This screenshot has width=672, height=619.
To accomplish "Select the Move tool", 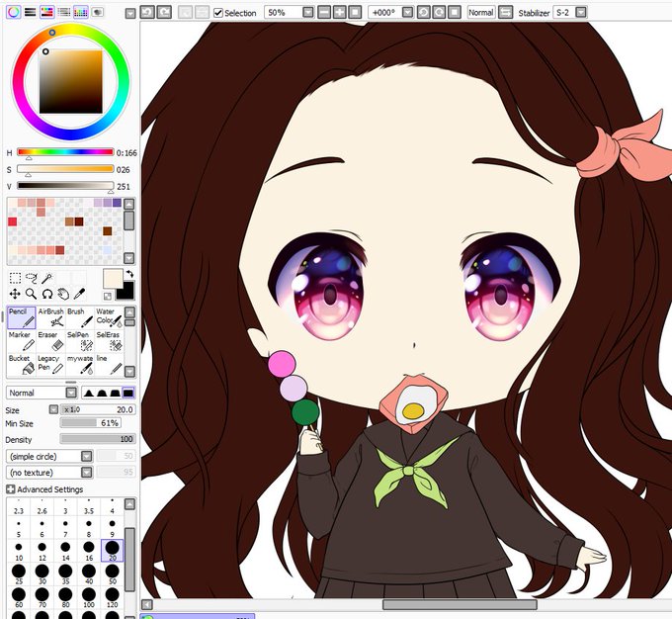I will click(x=15, y=294).
